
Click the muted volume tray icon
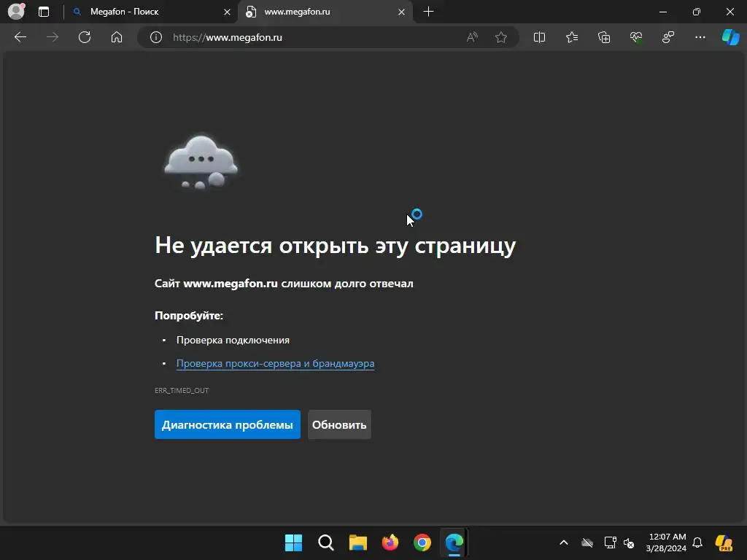pos(629,543)
